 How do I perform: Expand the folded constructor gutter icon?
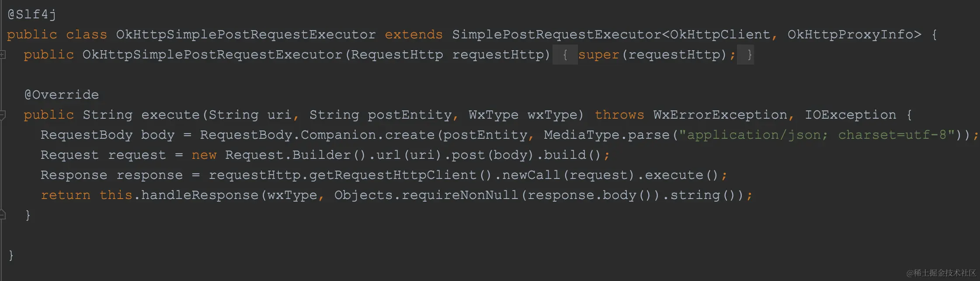click(3, 55)
